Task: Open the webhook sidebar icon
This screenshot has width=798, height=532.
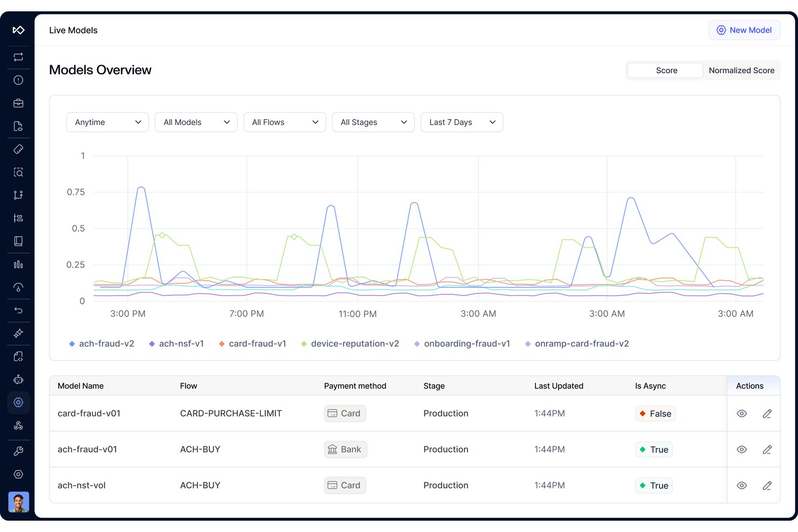Action: tap(18, 425)
